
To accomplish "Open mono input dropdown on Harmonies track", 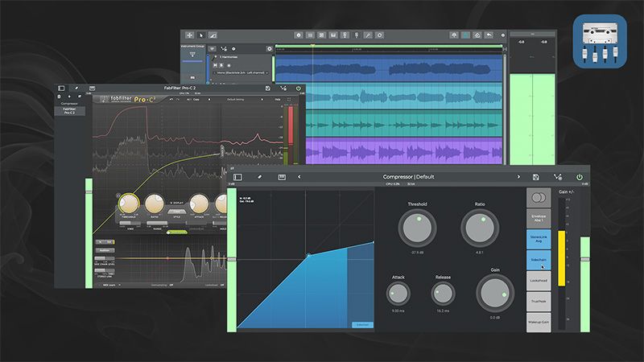I will coord(242,73).
